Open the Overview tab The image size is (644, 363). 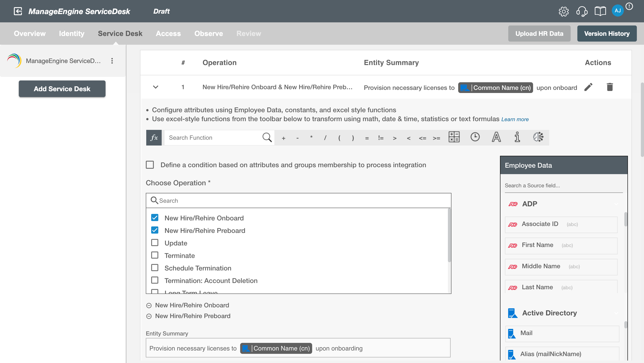[x=30, y=34]
